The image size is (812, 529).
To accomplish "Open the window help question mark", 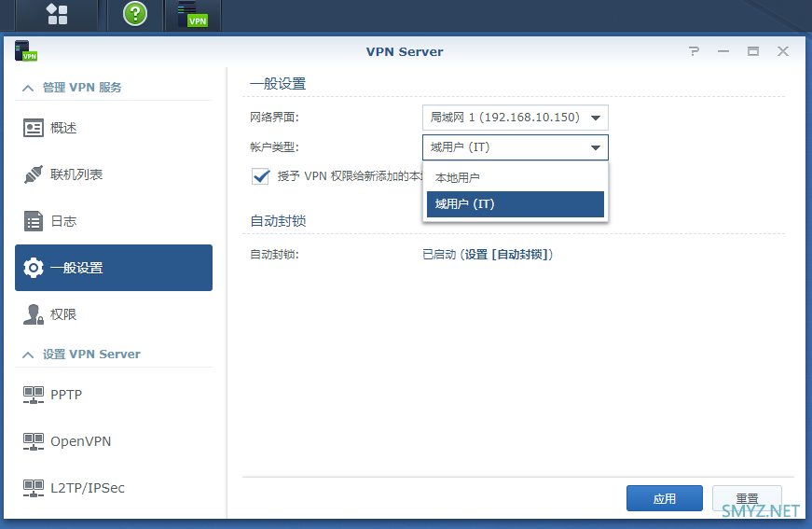I will 694,51.
